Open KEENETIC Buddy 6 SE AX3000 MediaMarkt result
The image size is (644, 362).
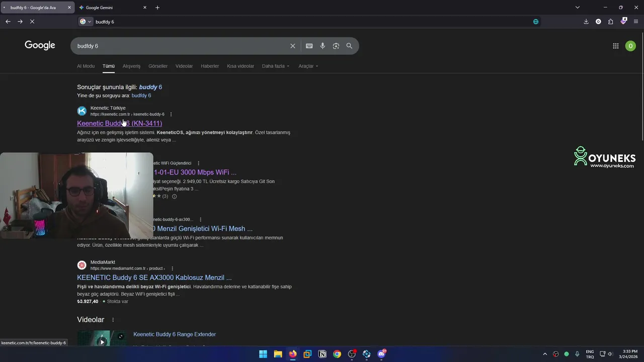point(154,278)
